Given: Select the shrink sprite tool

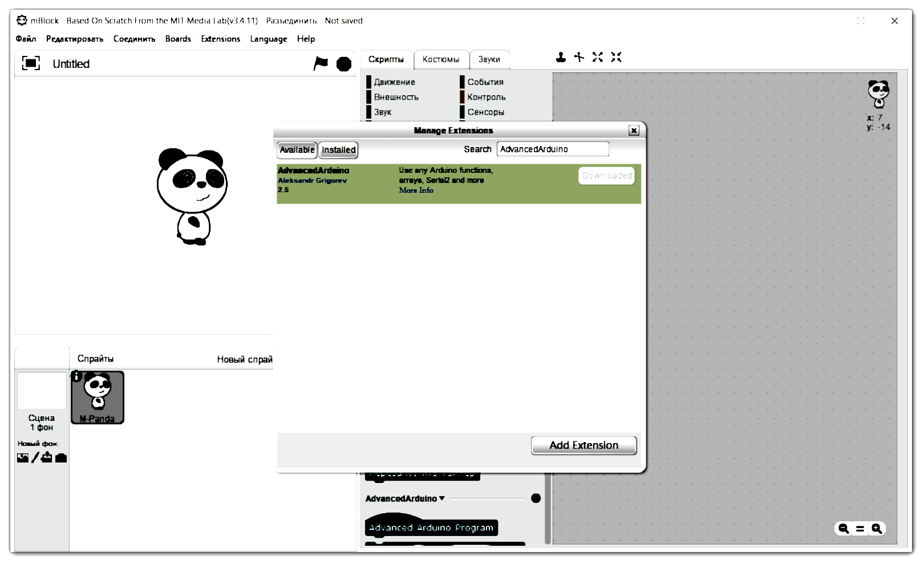Looking at the screenshot, I should tap(616, 57).
